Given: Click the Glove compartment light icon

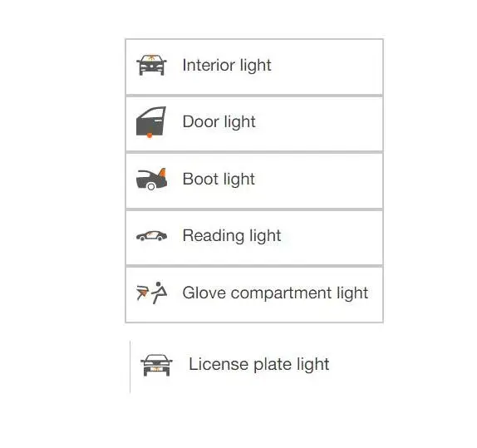Looking at the screenshot, I should click(151, 293).
